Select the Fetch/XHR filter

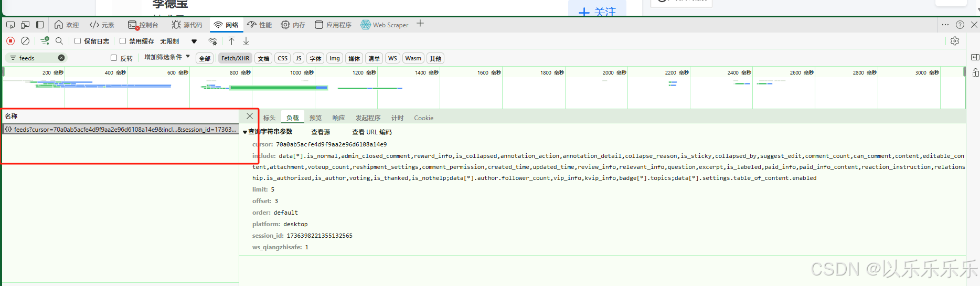tap(235, 58)
